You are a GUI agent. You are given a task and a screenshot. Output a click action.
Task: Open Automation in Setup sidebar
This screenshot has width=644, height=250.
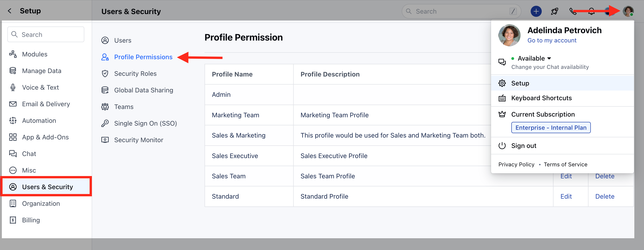[x=39, y=121]
